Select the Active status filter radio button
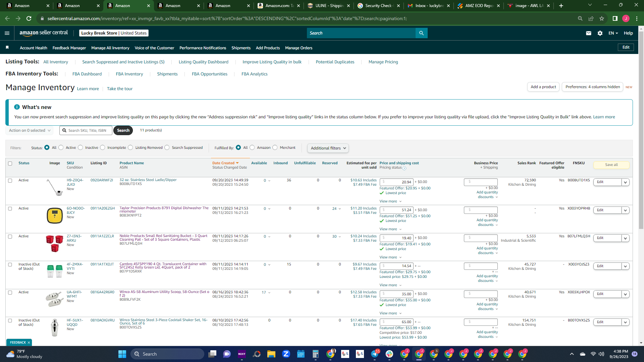Viewport: 644px width, 362px height. [61, 147]
